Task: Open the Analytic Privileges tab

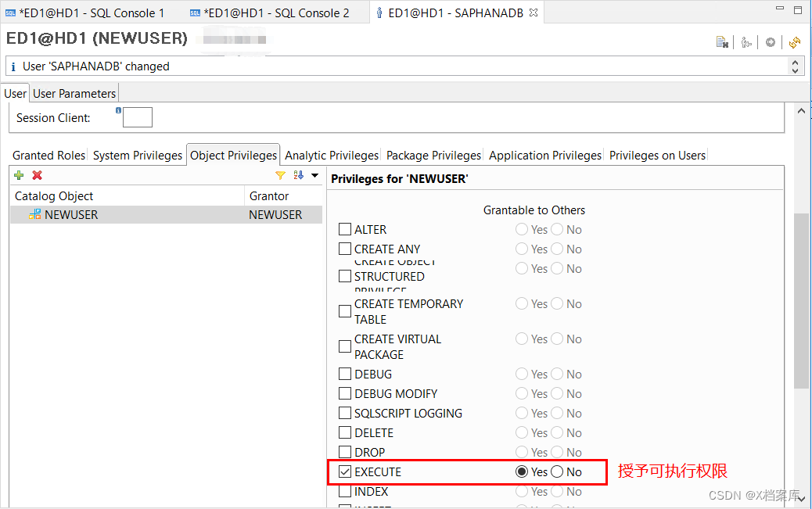Action: (x=332, y=156)
